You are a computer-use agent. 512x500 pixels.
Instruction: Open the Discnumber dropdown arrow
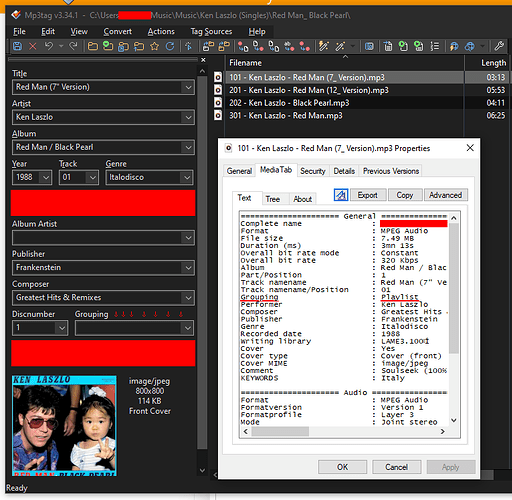pyautogui.click(x=62, y=328)
